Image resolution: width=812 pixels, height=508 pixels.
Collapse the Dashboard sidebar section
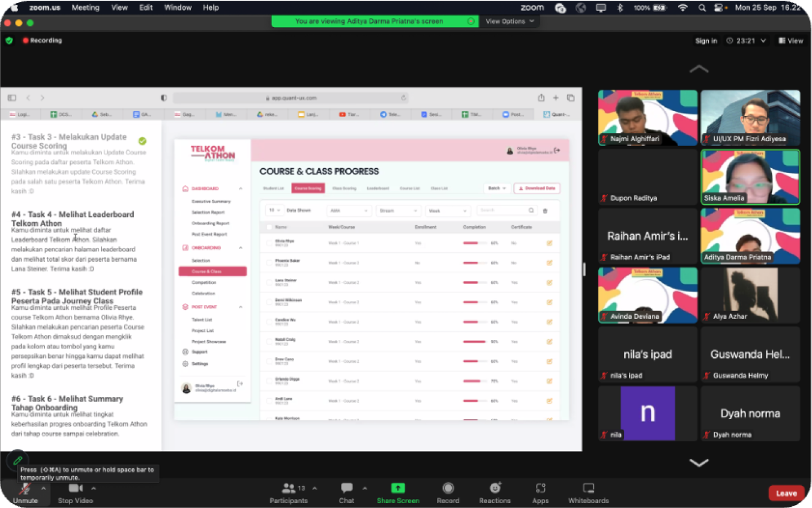coord(241,189)
